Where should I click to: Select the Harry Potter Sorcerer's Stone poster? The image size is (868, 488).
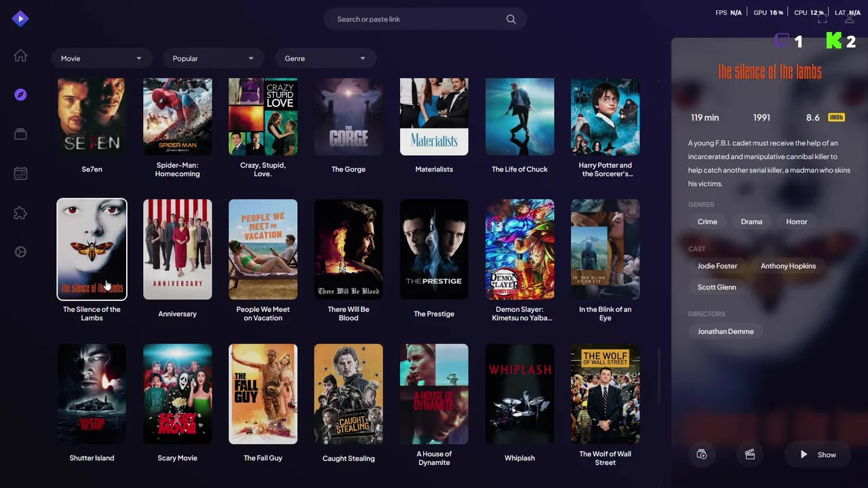pos(606,117)
